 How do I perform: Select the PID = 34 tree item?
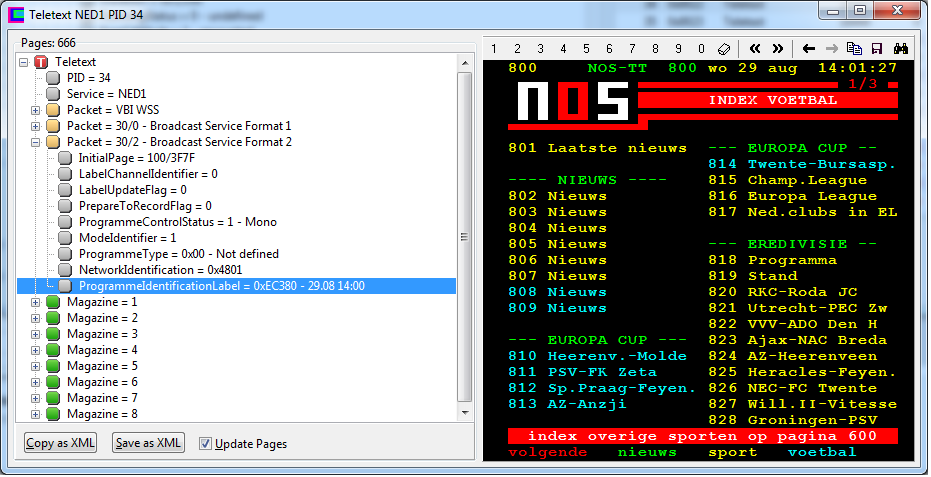[x=88, y=78]
